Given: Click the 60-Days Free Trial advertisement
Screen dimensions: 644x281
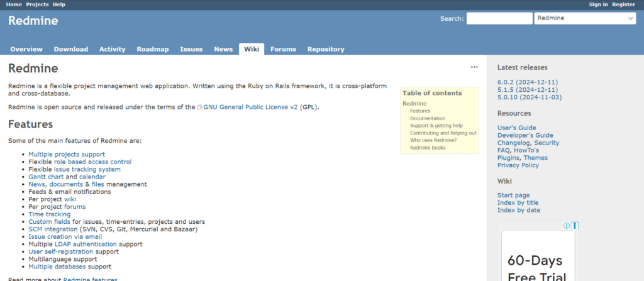Looking at the screenshot, I should [x=538, y=255].
